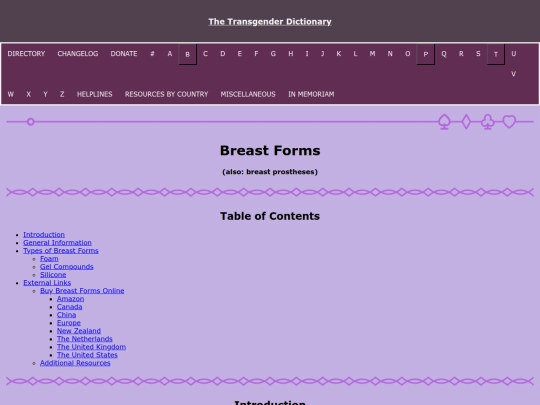
Task: Open the letter Y section
Action: coord(45,94)
